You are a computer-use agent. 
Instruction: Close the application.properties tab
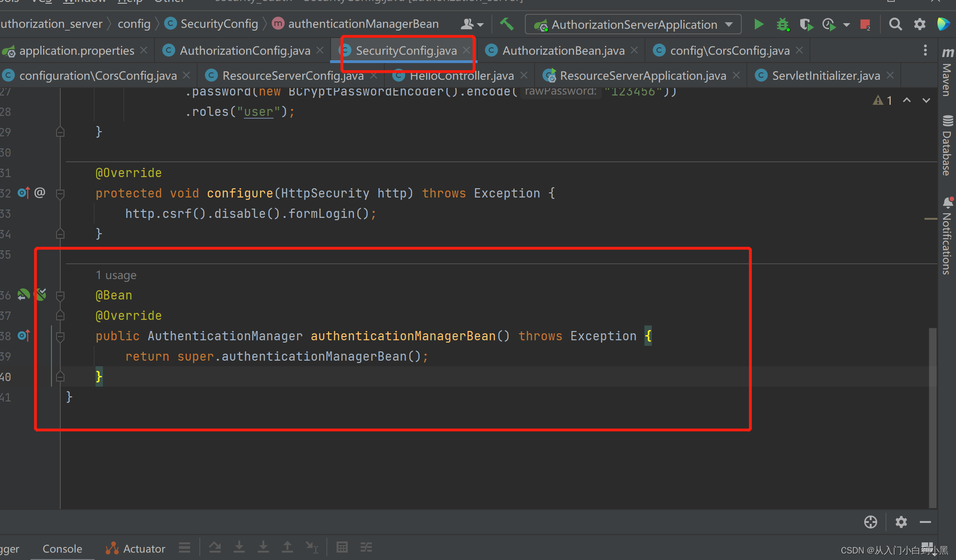coord(144,50)
